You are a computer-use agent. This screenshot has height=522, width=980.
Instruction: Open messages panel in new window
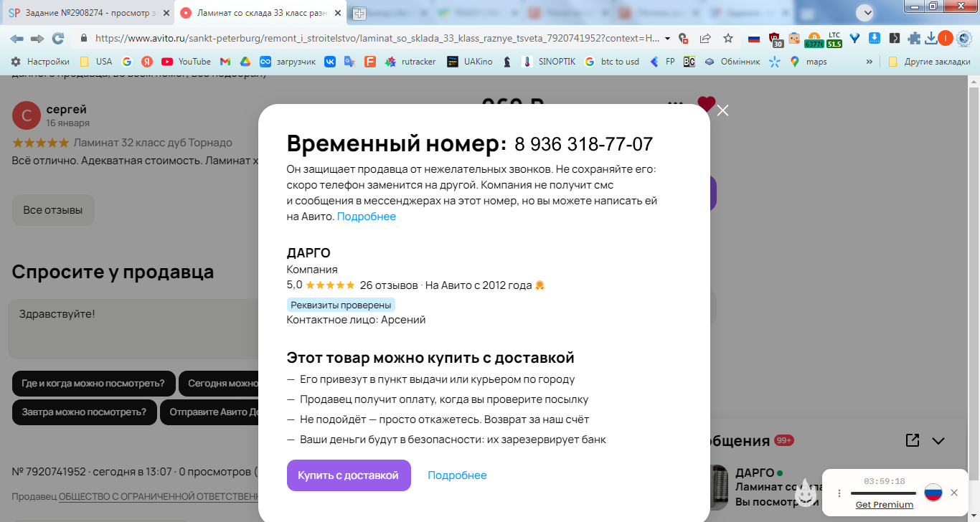click(913, 440)
